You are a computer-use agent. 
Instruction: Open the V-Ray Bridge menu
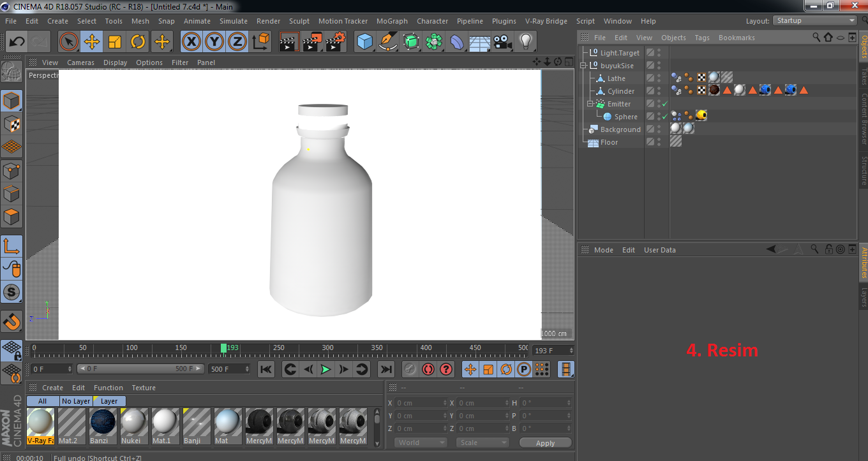pyautogui.click(x=546, y=21)
